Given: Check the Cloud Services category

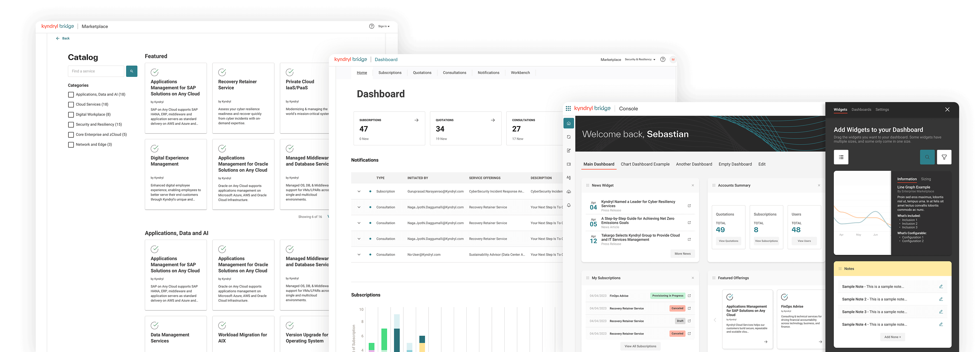Looking at the screenshot, I should 71,105.
